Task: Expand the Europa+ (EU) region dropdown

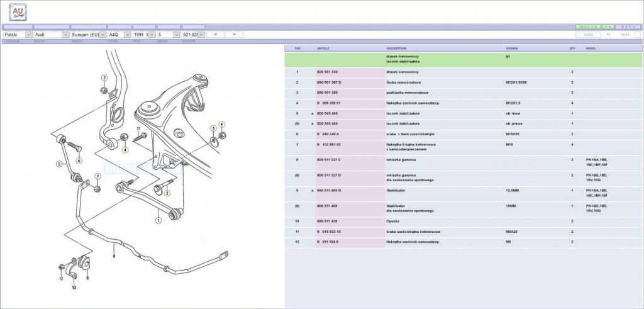Action: coord(88,35)
